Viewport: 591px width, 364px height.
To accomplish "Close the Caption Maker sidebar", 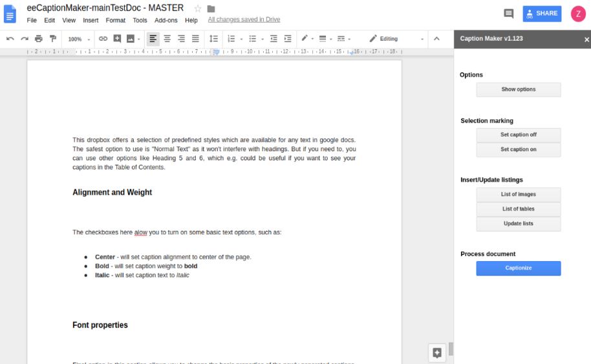I will coord(586,39).
